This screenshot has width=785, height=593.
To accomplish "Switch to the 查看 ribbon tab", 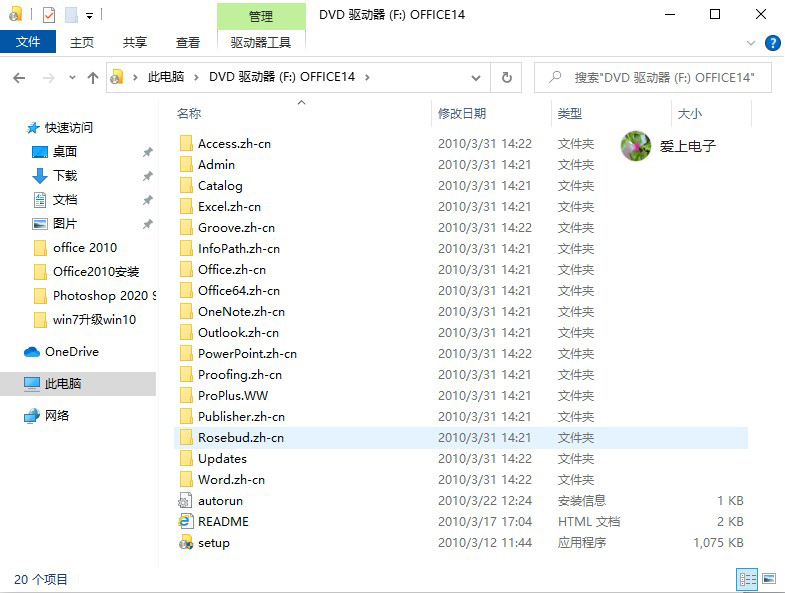I will pyautogui.click(x=188, y=42).
